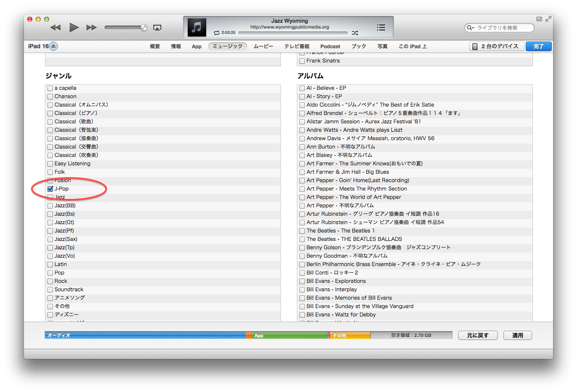Check the Latin genre checkbox

pyautogui.click(x=50, y=264)
